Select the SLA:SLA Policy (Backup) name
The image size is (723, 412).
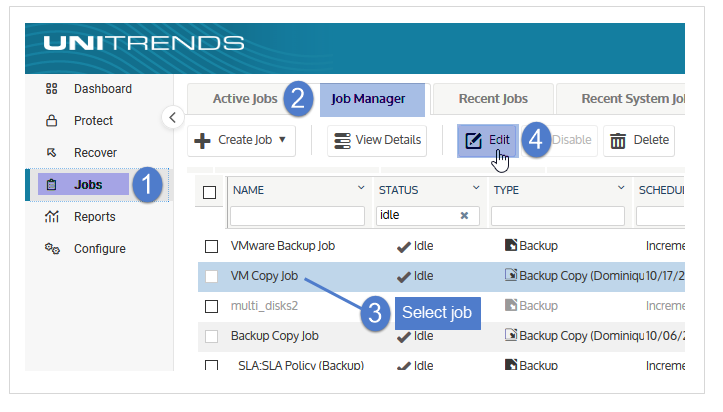point(301,365)
